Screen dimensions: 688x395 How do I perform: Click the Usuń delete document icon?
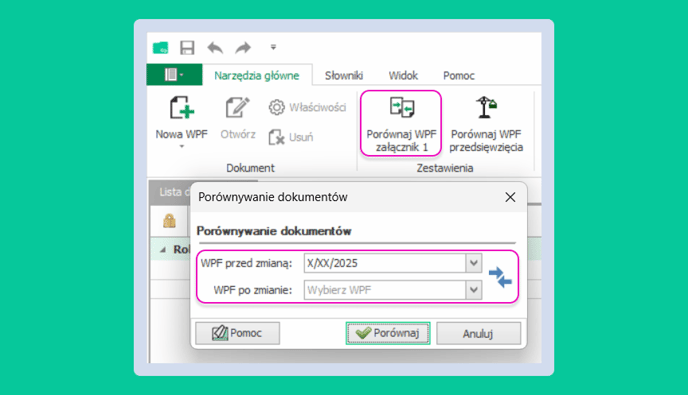(x=276, y=137)
